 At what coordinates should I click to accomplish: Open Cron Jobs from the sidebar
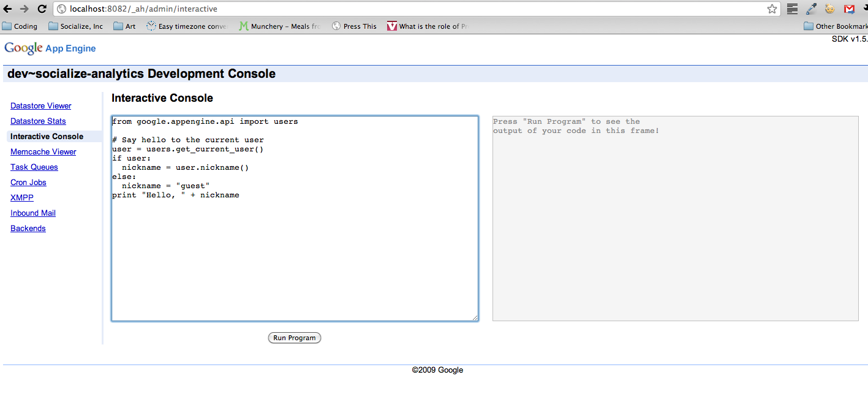(28, 183)
